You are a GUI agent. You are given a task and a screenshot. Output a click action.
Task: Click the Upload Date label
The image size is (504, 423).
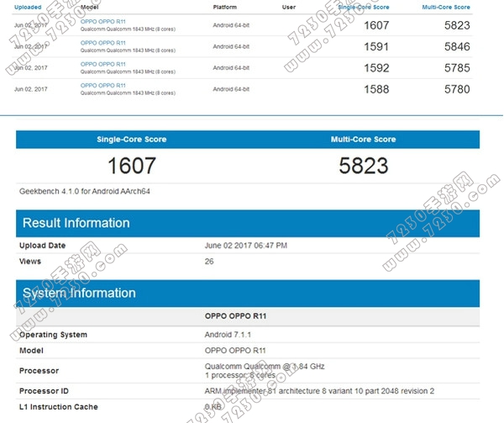43,246
